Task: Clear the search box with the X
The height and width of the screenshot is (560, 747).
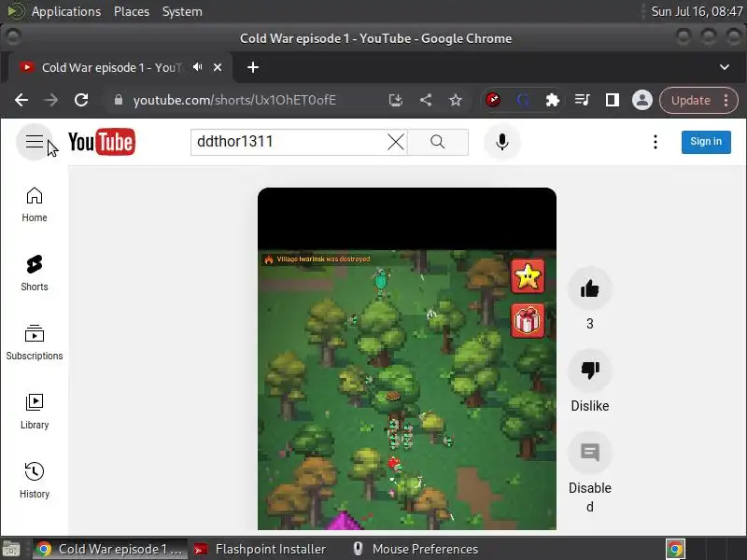Action: click(x=395, y=142)
